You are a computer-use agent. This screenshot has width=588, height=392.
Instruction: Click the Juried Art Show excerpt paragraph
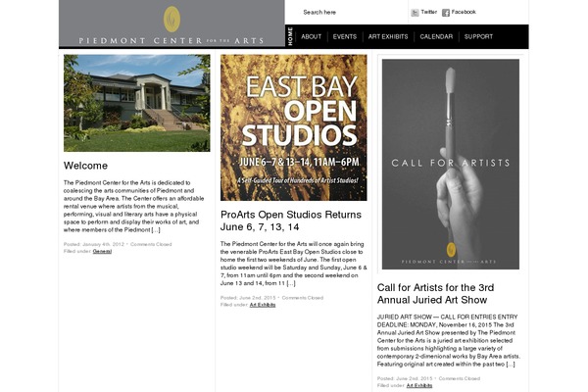tap(449, 341)
